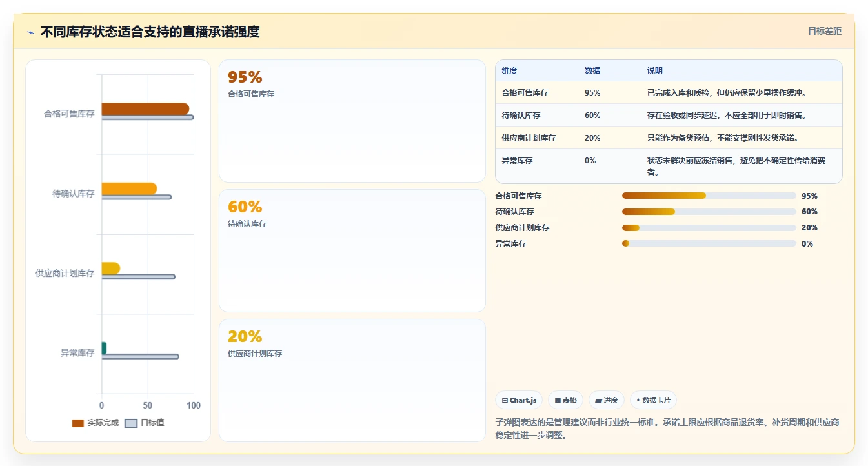Select the 进度 tag
868x466 pixels.
pyautogui.click(x=607, y=400)
